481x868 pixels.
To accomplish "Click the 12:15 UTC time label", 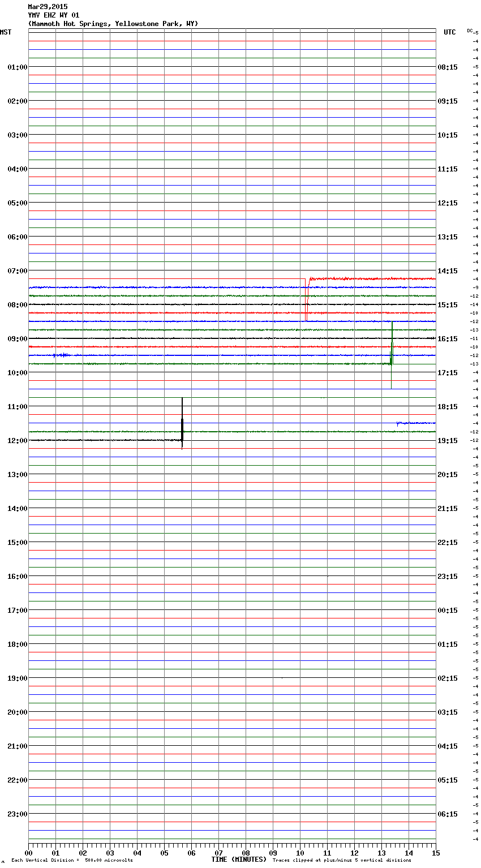I will click(x=448, y=203).
